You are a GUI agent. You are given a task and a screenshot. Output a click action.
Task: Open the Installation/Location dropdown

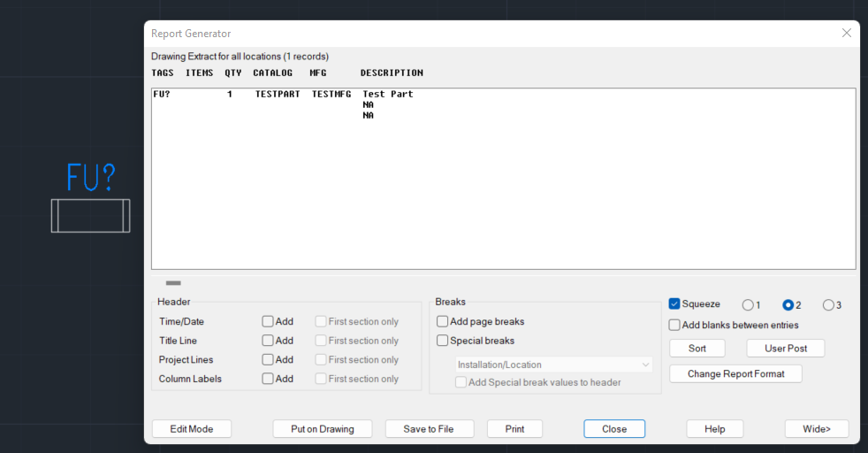tap(553, 365)
